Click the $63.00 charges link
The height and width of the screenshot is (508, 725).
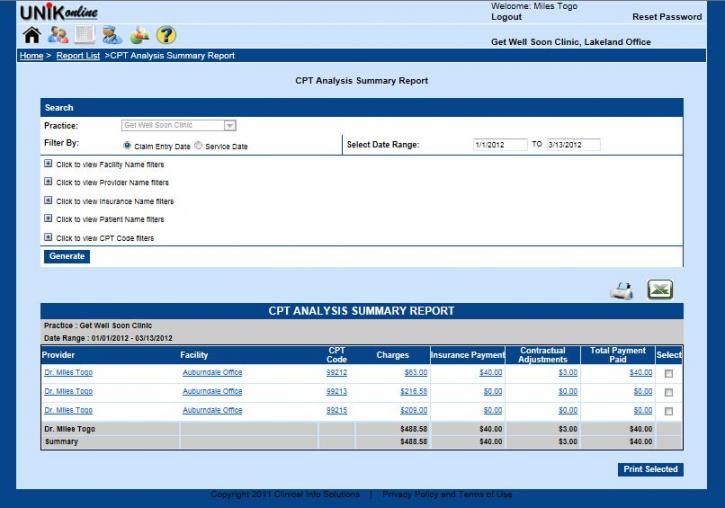click(x=416, y=373)
